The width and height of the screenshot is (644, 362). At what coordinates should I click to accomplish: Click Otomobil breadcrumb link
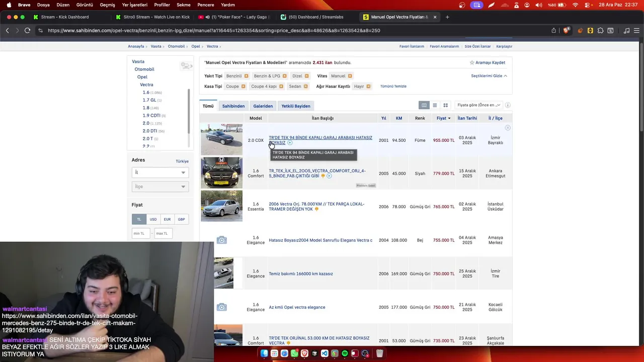176,46
